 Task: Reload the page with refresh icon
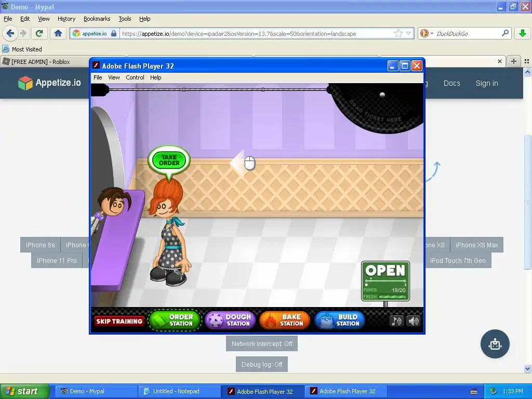(x=39, y=33)
